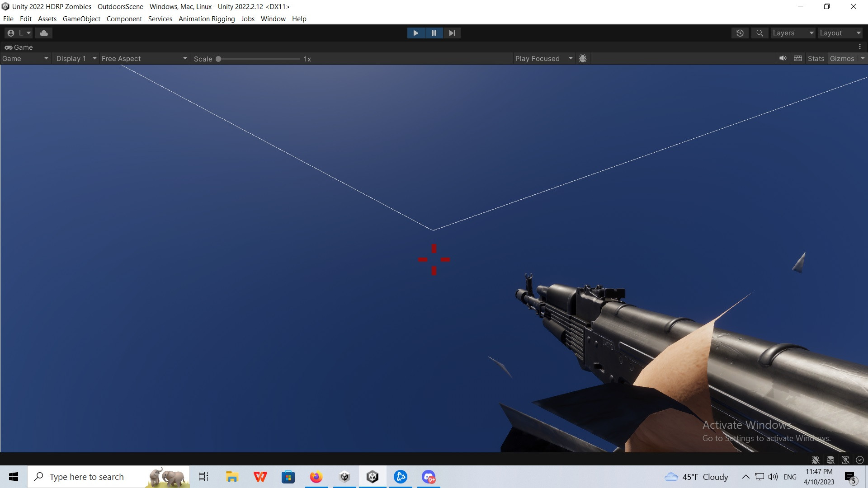The width and height of the screenshot is (868, 488).
Task: Click the Play button
Action: (415, 33)
